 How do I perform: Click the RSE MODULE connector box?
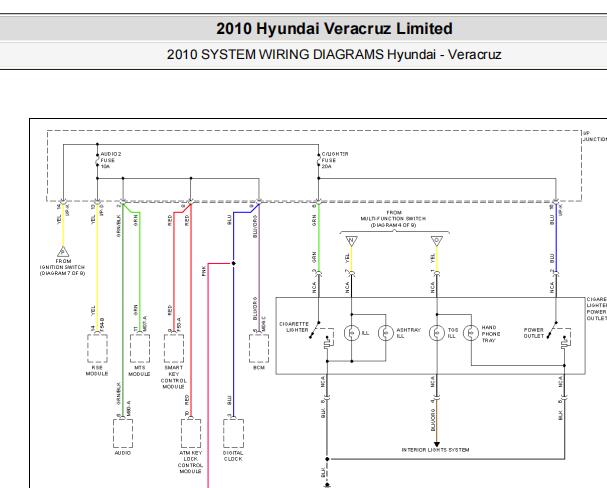(97, 348)
